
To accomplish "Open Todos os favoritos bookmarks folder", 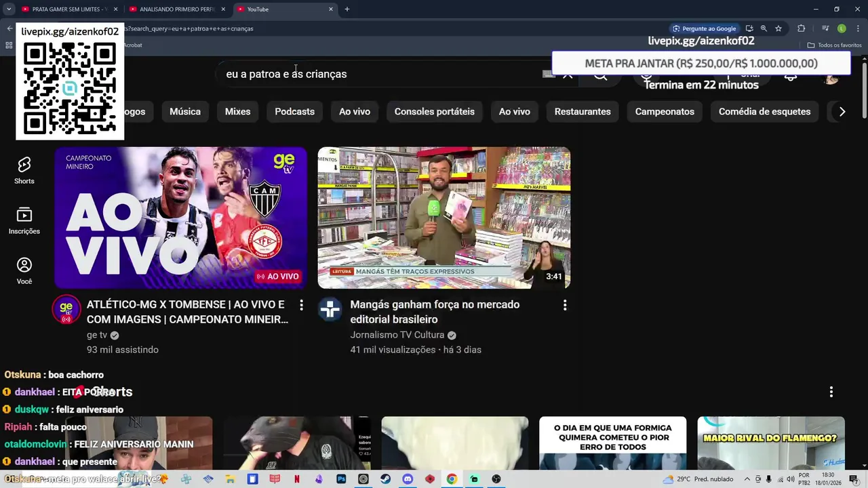I will click(x=835, y=45).
